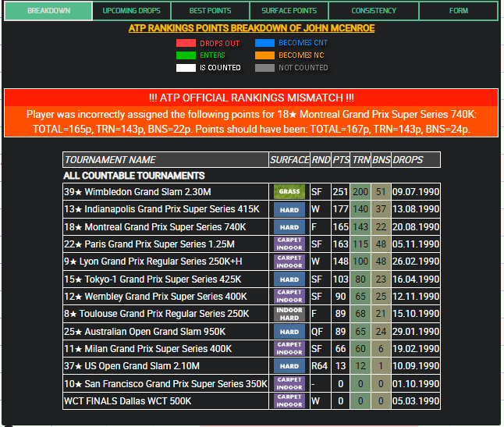The height and width of the screenshot is (427, 504).
Task: Click the Hard surface badge for Tokyo-1
Action: point(289,279)
